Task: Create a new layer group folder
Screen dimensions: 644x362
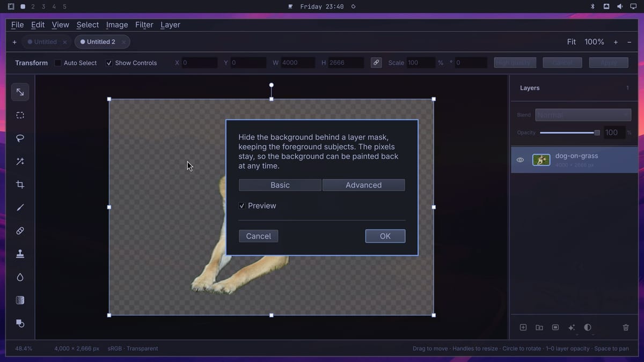Action: [x=539, y=328]
